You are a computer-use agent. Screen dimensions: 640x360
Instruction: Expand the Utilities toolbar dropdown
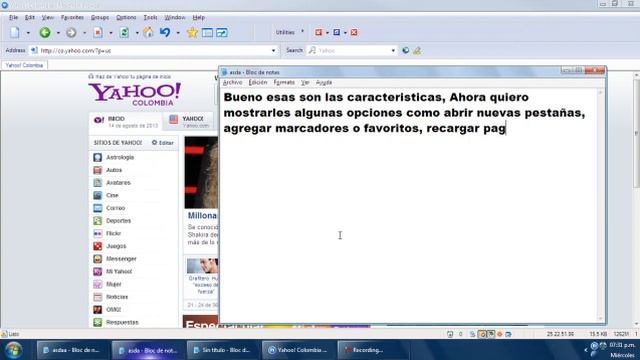(302, 31)
